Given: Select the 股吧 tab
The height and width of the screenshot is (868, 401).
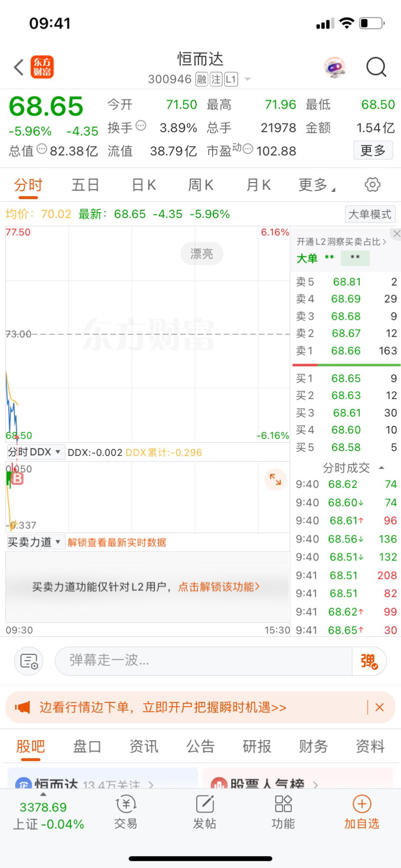Looking at the screenshot, I should click(31, 746).
